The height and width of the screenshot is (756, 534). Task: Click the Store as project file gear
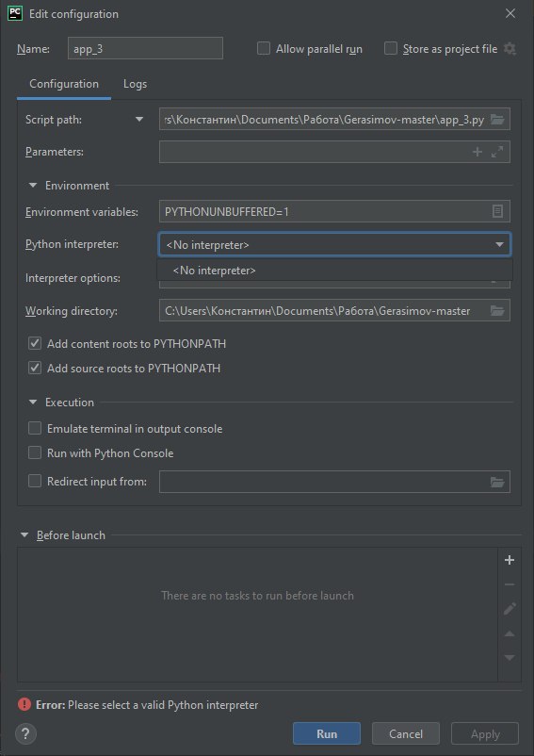click(x=510, y=49)
